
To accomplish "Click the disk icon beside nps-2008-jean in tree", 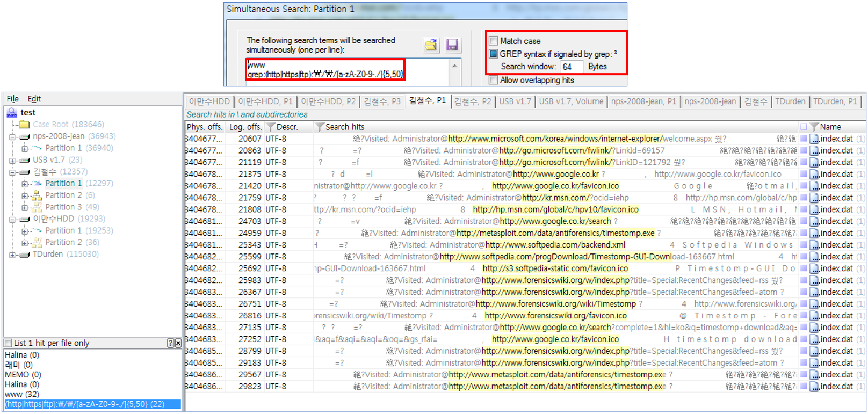I will 24,136.
